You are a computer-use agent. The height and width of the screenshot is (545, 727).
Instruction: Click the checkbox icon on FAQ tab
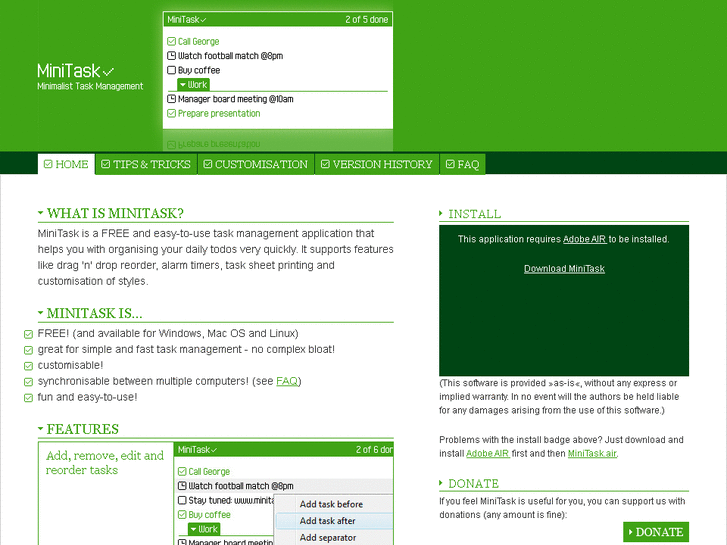click(x=450, y=164)
